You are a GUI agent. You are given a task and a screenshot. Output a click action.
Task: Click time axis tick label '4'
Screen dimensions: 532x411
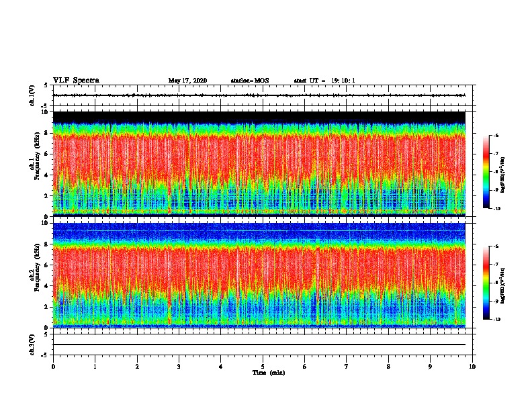click(x=221, y=367)
